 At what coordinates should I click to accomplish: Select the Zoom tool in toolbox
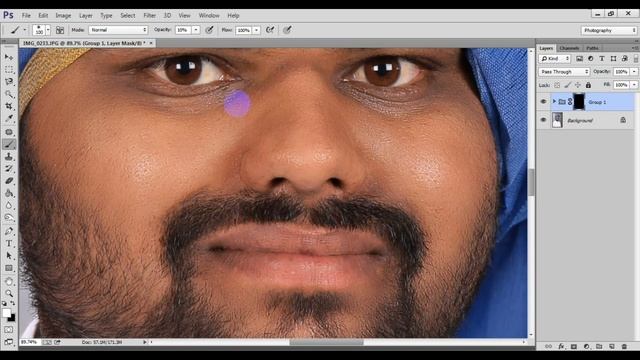click(x=9, y=293)
